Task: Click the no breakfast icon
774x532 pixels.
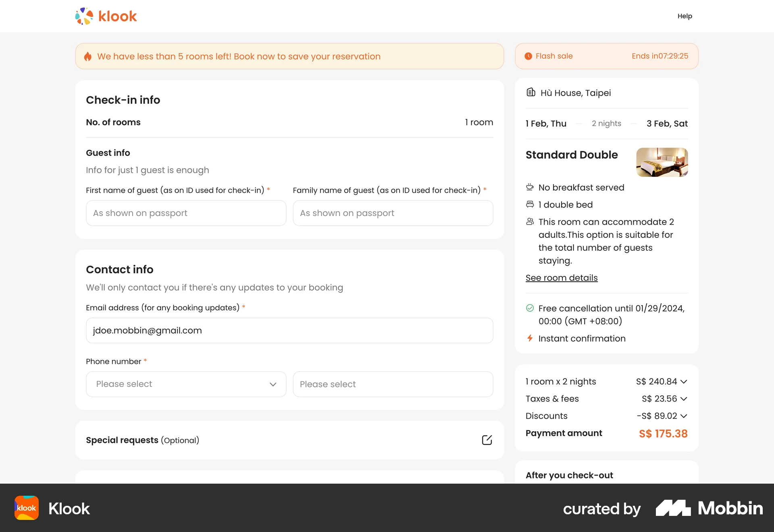Action: 530,187
